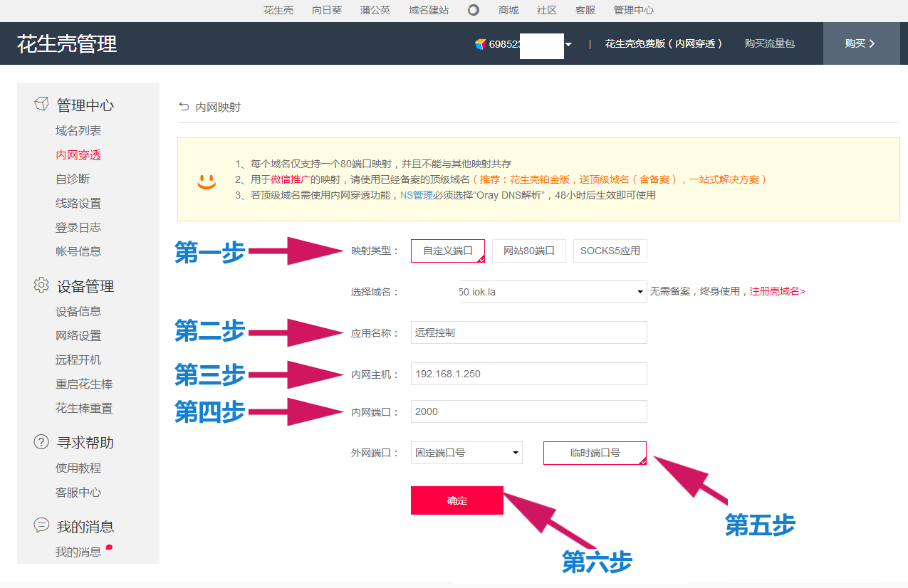This screenshot has height=588, width=908.
Task: Open the 我的消息 sub-item in sidebar
Action: pyautogui.click(x=78, y=552)
